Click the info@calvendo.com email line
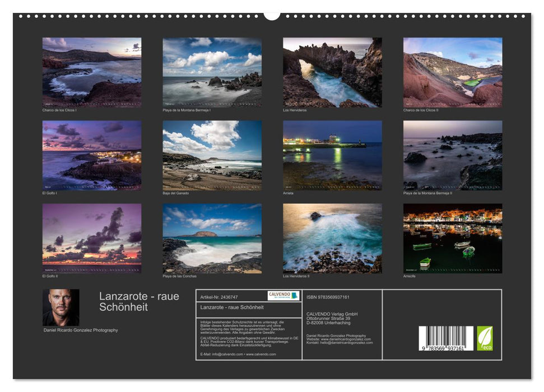The width and height of the screenshot is (544, 392). click(238, 354)
